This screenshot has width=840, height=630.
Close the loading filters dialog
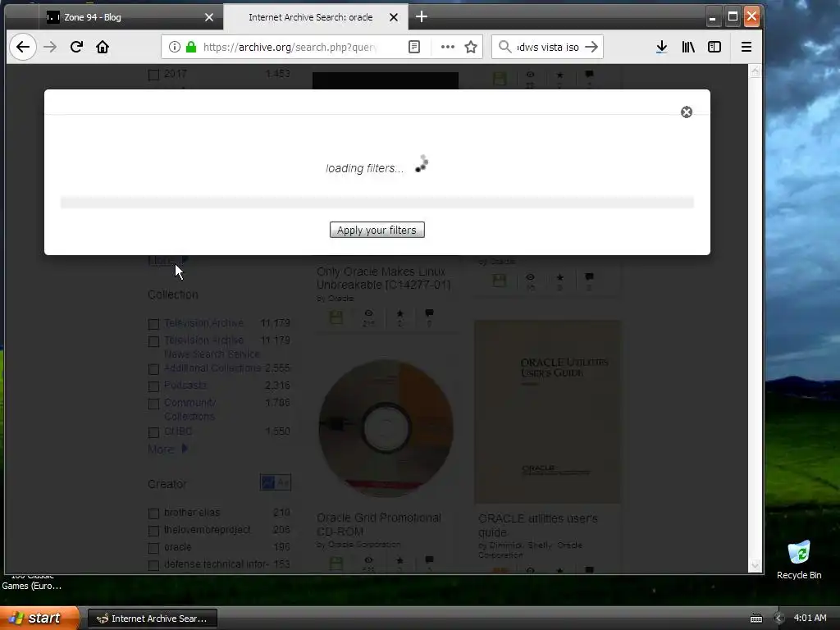point(687,112)
